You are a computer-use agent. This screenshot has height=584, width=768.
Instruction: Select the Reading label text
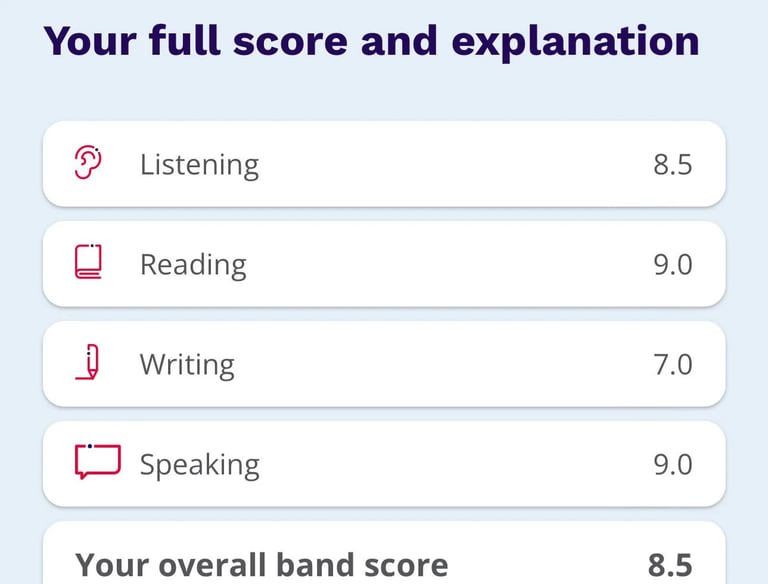click(193, 265)
